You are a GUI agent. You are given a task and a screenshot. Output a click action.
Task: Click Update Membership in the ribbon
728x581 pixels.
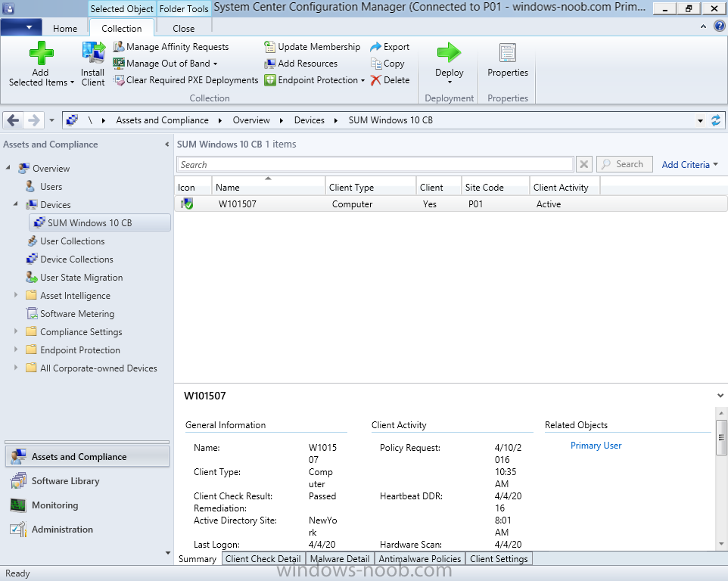tap(313, 47)
